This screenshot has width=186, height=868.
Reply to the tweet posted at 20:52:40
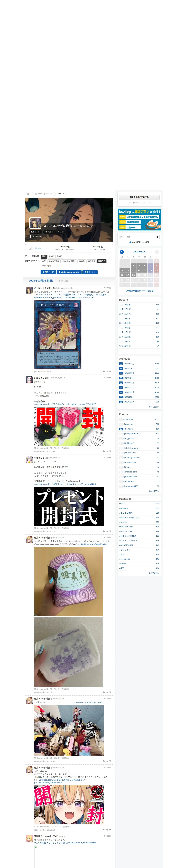(x=104, y=371)
